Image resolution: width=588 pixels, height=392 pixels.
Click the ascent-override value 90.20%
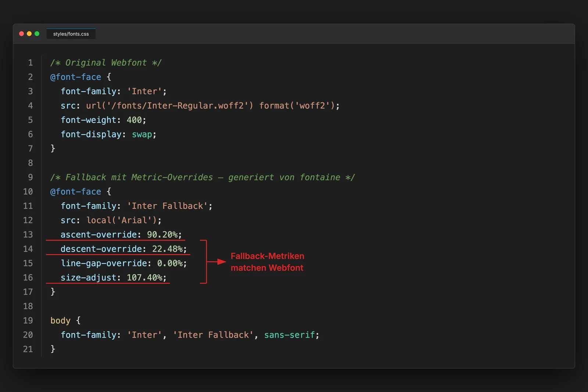point(162,235)
